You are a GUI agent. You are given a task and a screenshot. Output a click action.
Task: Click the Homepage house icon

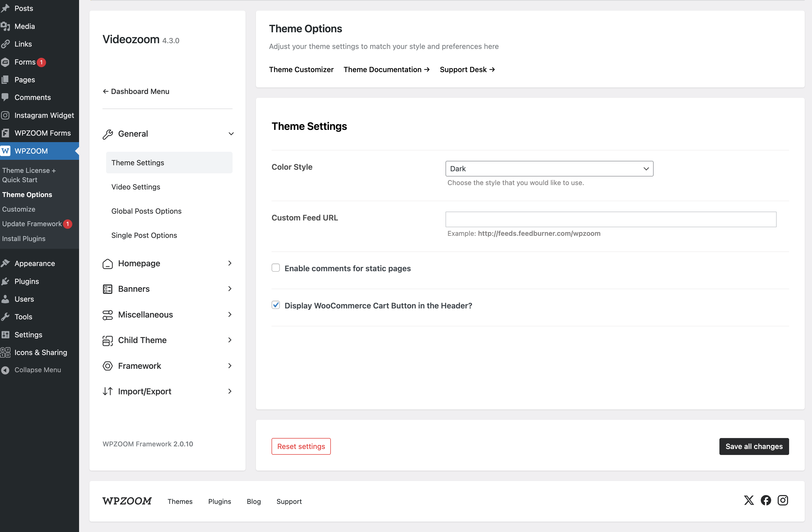[x=107, y=264]
